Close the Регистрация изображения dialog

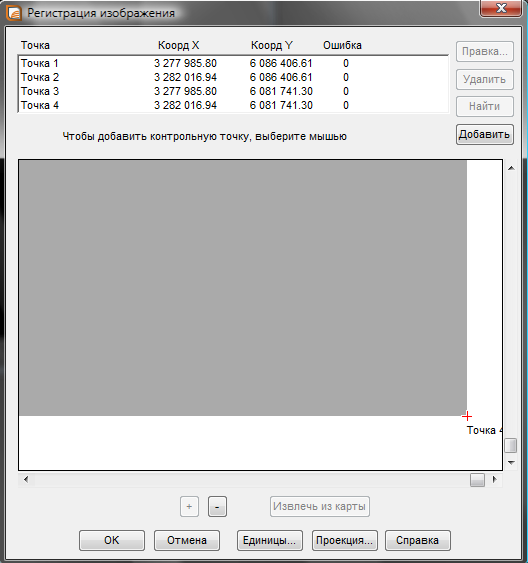click(501, 8)
